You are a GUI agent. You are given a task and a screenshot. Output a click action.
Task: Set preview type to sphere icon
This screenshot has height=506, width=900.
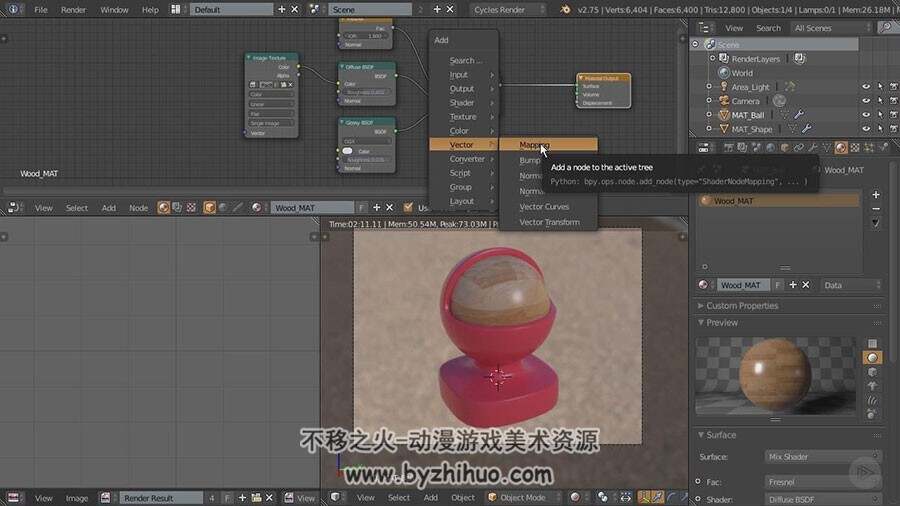point(872,358)
